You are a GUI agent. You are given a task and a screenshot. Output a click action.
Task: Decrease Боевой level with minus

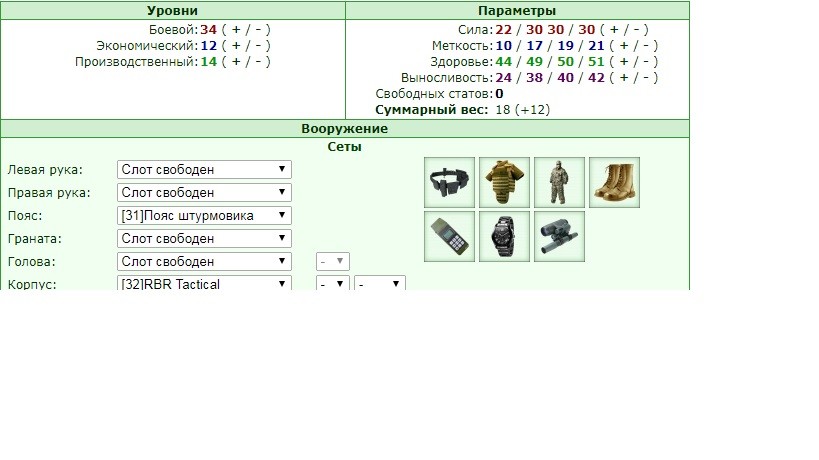tap(259, 30)
